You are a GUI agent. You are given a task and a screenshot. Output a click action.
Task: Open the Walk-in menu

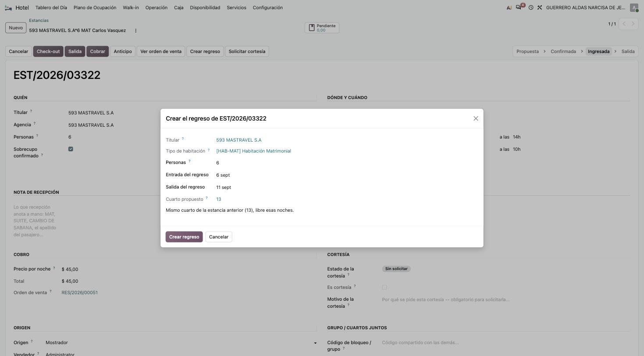(131, 7)
